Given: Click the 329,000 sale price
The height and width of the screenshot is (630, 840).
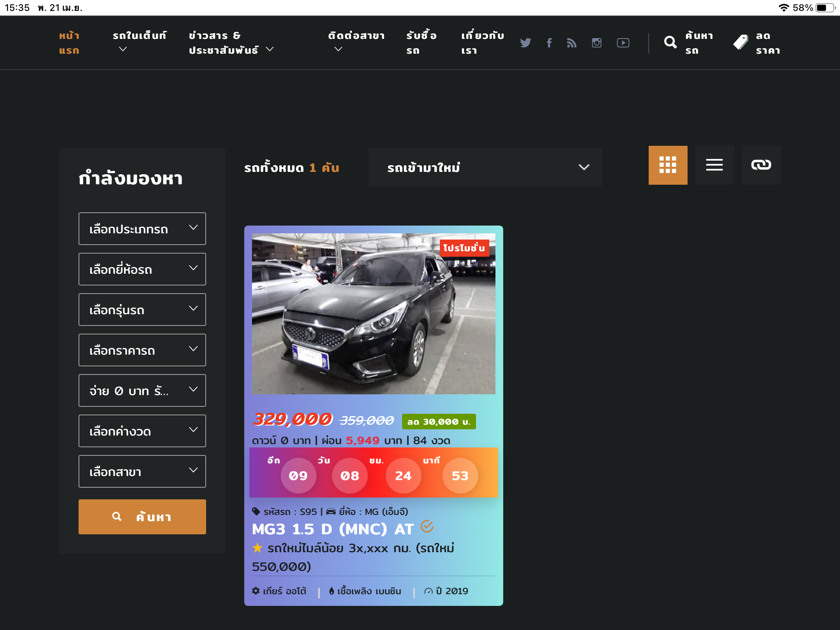Looking at the screenshot, I should tap(293, 419).
